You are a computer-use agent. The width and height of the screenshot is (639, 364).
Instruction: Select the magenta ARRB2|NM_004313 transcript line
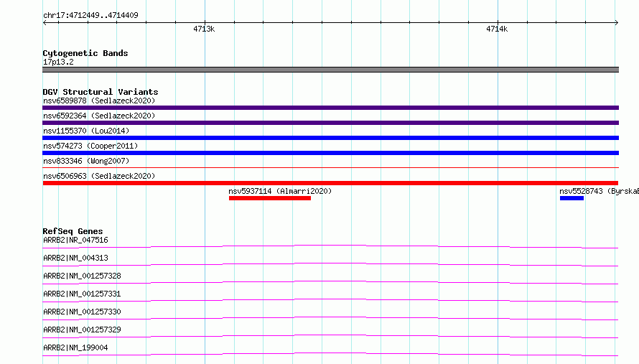(330, 264)
